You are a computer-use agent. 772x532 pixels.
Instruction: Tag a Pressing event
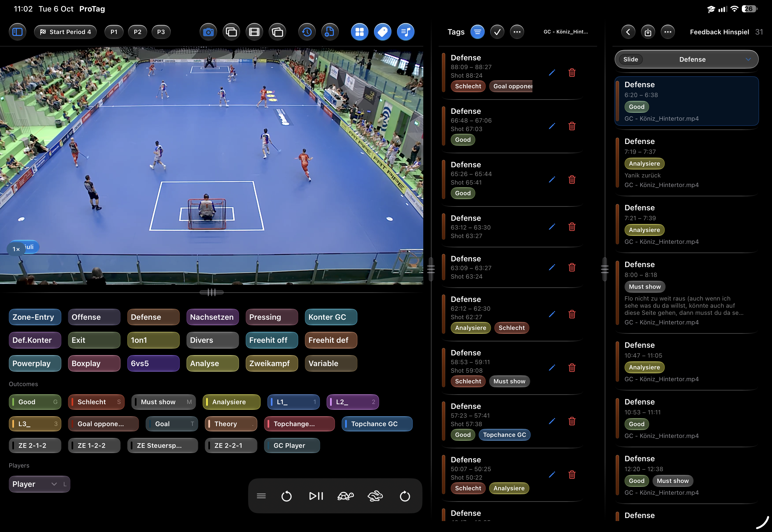click(272, 317)
